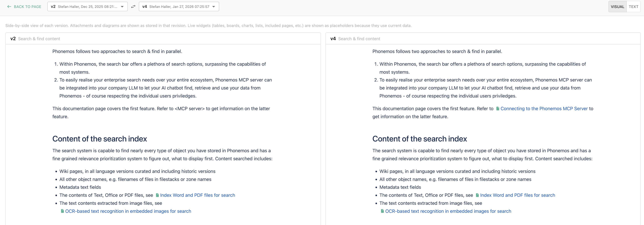
Task: Click 'Content of the search index' heading in v2
Action: point(100,139)
